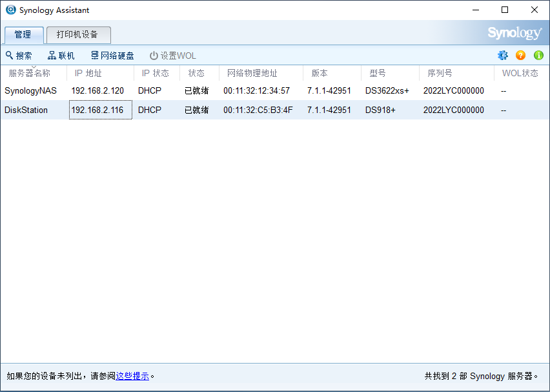Select the DiskStation server row
The image size is (550, 392).
tap(258, 110)
